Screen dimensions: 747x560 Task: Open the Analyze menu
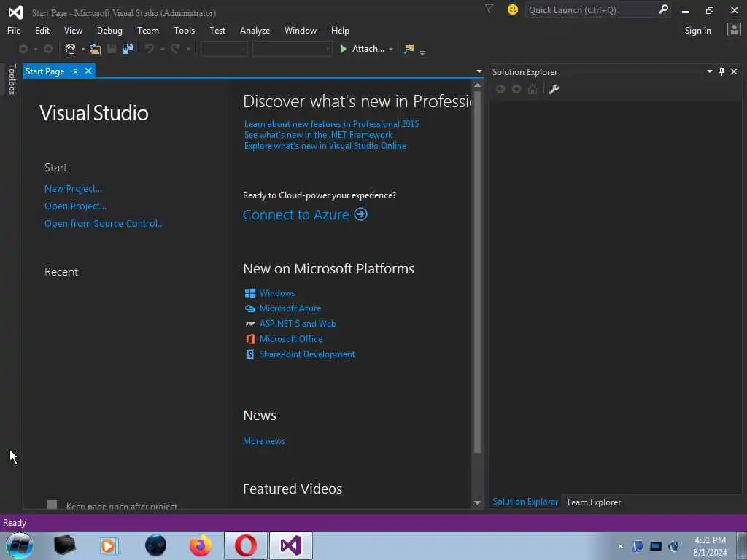tap(255, 31)
